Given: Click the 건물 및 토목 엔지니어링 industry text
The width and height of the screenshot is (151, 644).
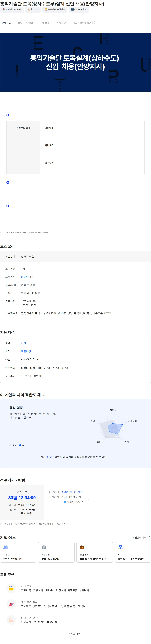Looking at the screenshot, I should tap(94, 558).
